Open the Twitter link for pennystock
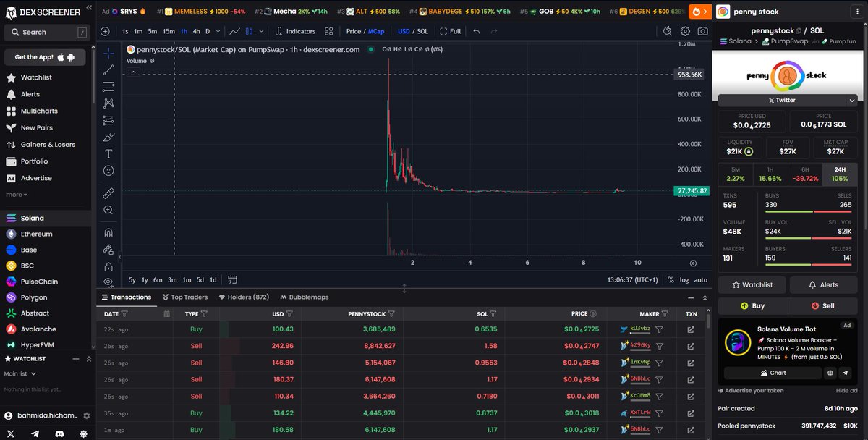 click(781, 101)
